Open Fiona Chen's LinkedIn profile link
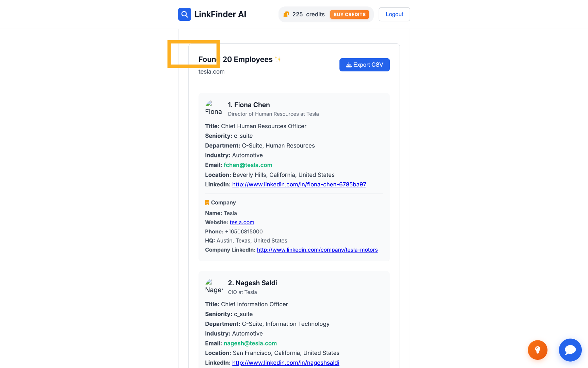The height and width of the screenshot is (368, 588). (299, 184)
